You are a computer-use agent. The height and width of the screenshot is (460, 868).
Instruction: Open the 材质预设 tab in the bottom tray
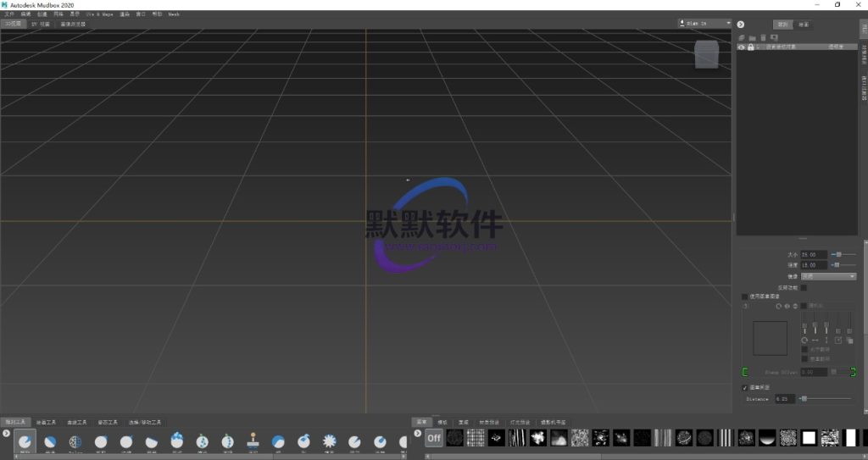pyautogui.click(x=489, y=422)
